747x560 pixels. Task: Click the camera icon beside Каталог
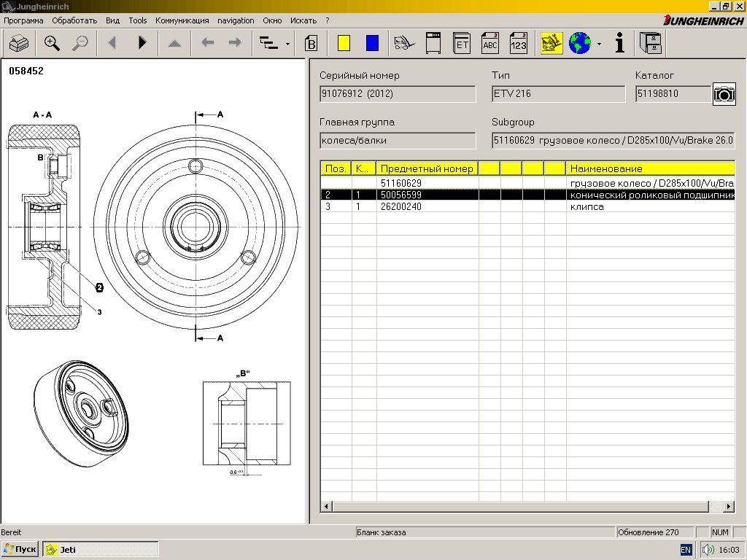[724, 94]
